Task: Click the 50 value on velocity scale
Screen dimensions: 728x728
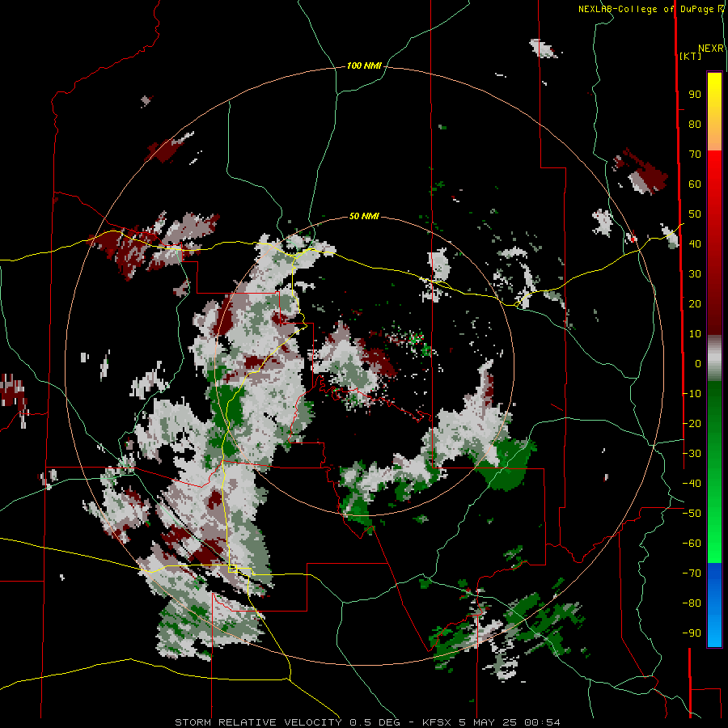Action: pyautogui.click(x=695, y=214)
